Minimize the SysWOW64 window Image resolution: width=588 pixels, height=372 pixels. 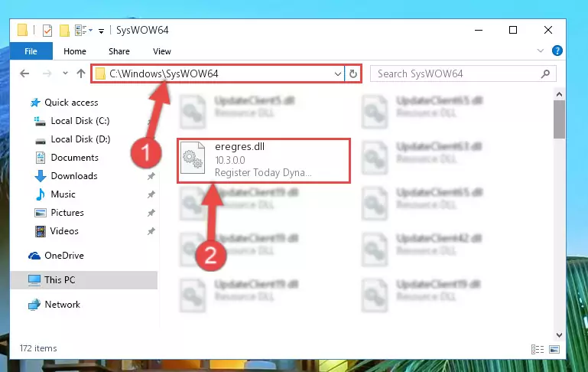479,30
